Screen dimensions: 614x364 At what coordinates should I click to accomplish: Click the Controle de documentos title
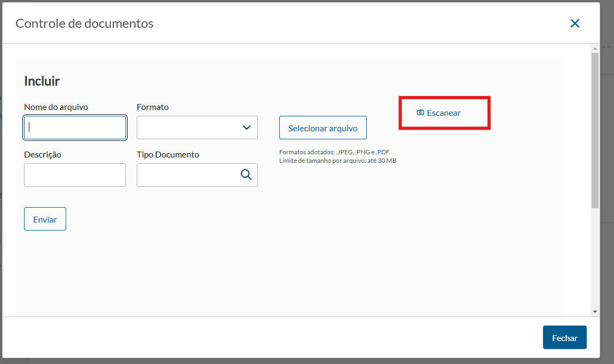tap(84, 23)
